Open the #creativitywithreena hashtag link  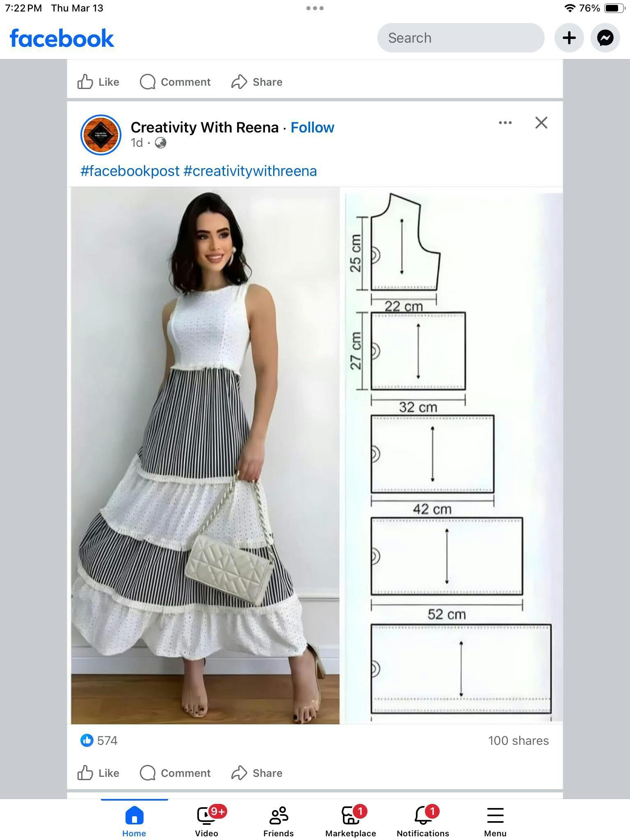point(250,171)
